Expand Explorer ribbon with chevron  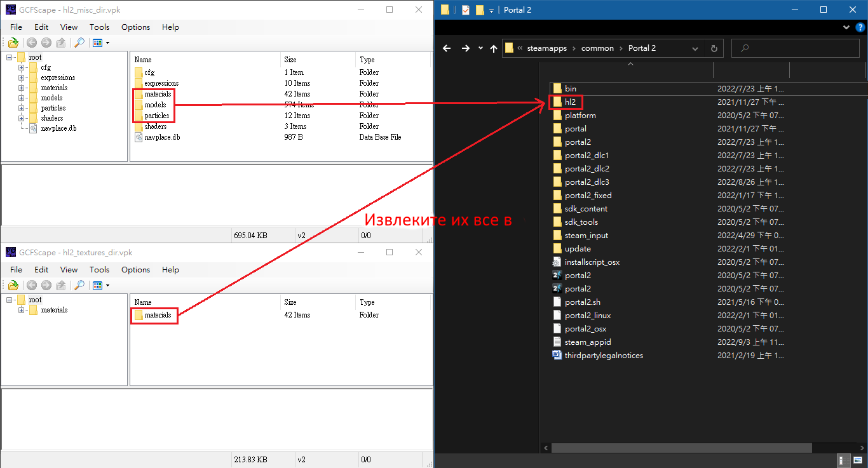(846, 28)
